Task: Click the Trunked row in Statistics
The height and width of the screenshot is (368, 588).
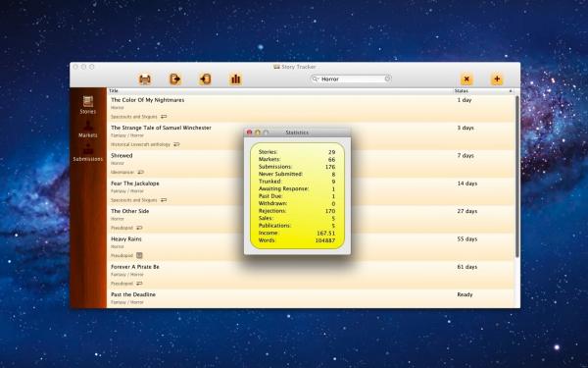Action: pyautogui.click(x=297, y=182)
